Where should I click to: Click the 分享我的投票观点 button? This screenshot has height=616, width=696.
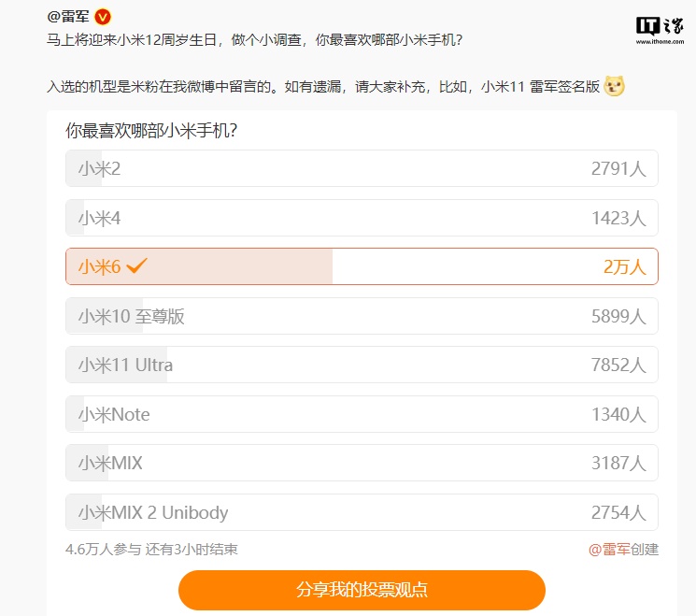362,590
